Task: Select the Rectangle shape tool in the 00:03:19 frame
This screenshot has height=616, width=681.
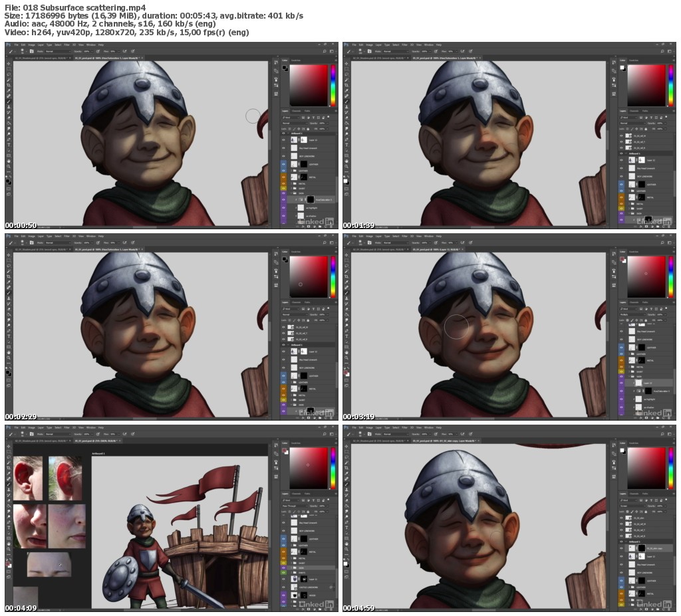Action: click(x=346, y=347)
